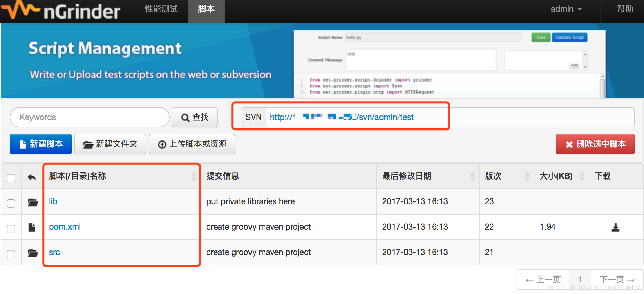Sort by 脚本(/目录)名称 column
This screenshot has width=644, height=294.
[x=121, y=176]
